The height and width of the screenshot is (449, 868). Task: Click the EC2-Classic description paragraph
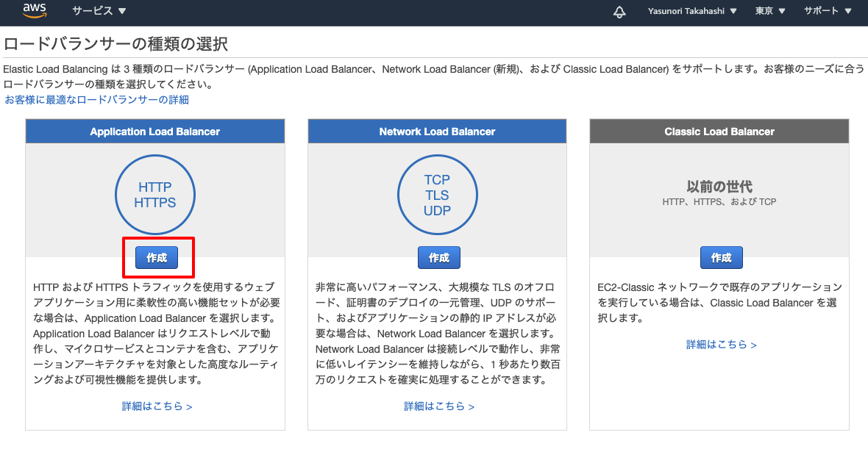click(719, 303)
